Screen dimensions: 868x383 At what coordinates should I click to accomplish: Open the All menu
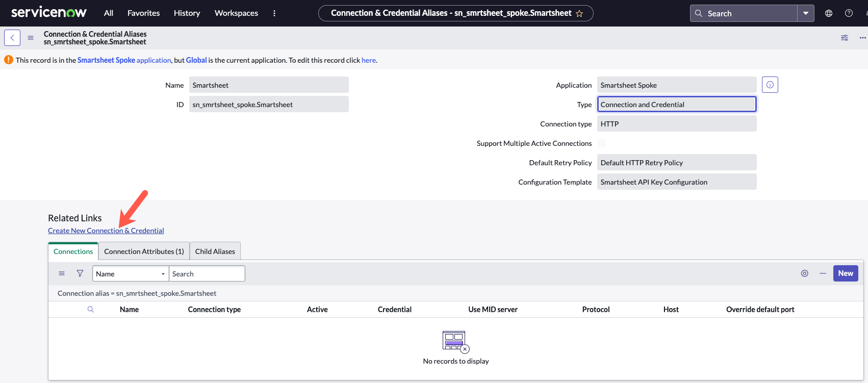(109, 13)
